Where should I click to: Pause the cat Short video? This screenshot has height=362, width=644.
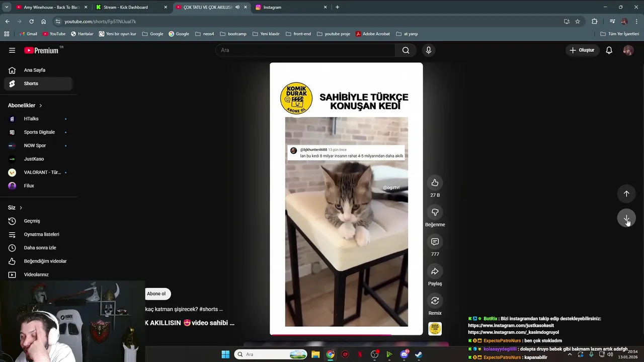(x=346, y=199)
